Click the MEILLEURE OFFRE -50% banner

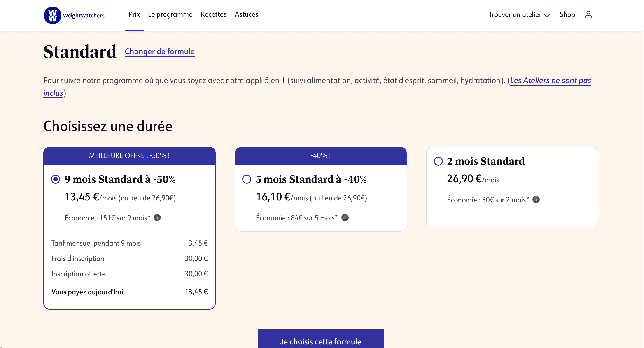point(129,155)
